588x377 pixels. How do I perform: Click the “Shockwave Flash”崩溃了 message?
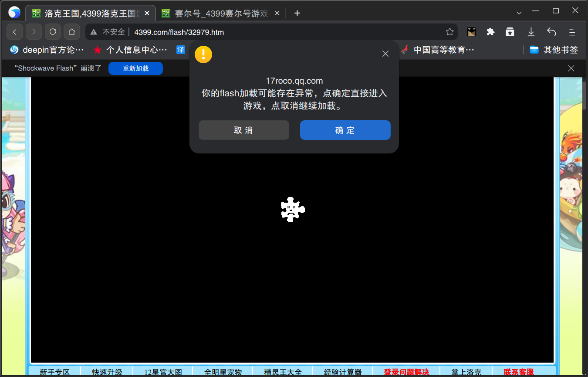[x=58, y=68]
